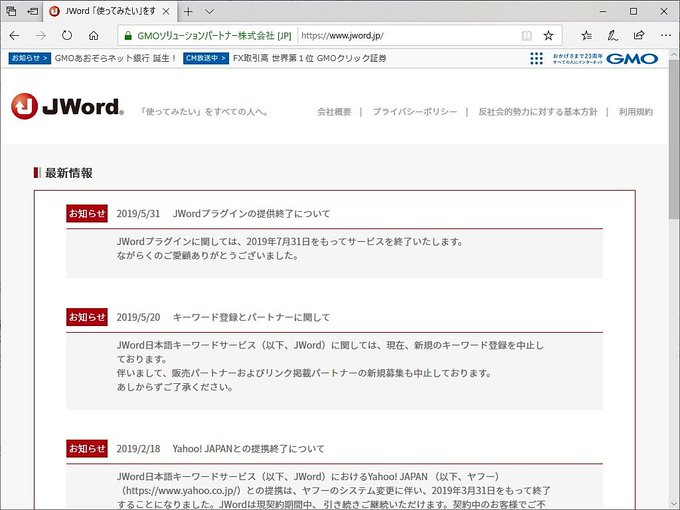680x510 pixels.
Task: Open the プライバシーポリシー link
Action: (x=415, y=112)
